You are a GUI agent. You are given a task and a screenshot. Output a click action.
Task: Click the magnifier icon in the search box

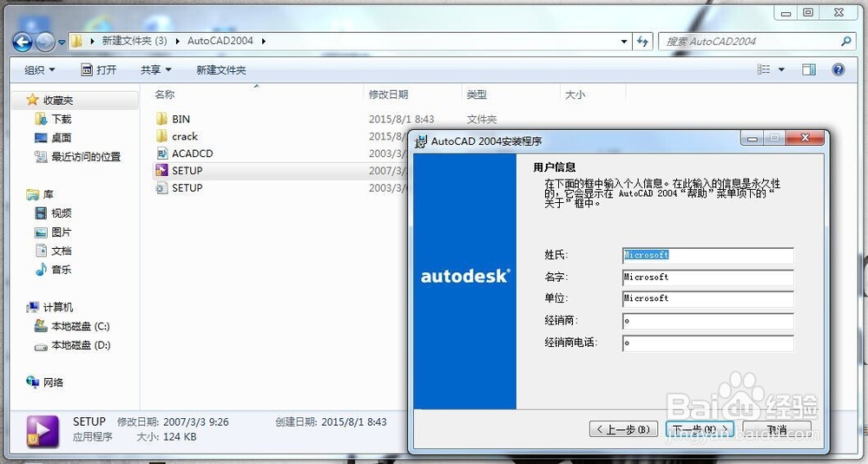pyautogui.click(x=845, y=42)
